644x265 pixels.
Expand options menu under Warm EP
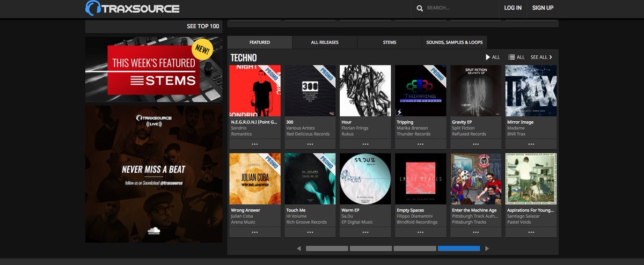365,232
